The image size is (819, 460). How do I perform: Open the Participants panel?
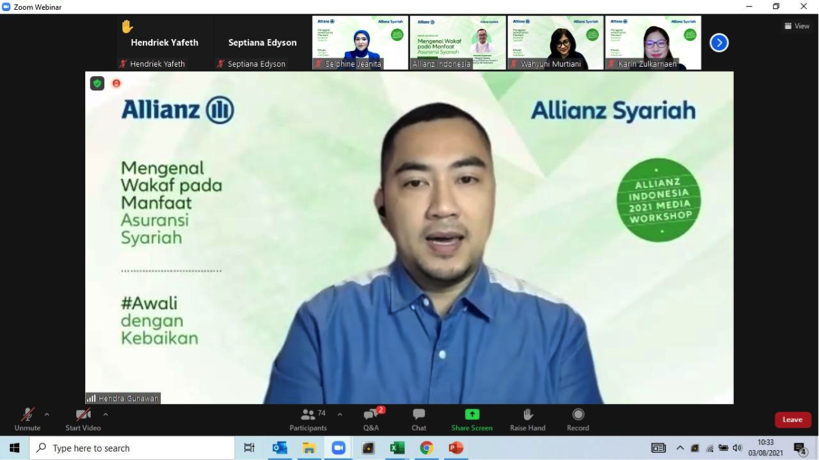coord(308,420)
